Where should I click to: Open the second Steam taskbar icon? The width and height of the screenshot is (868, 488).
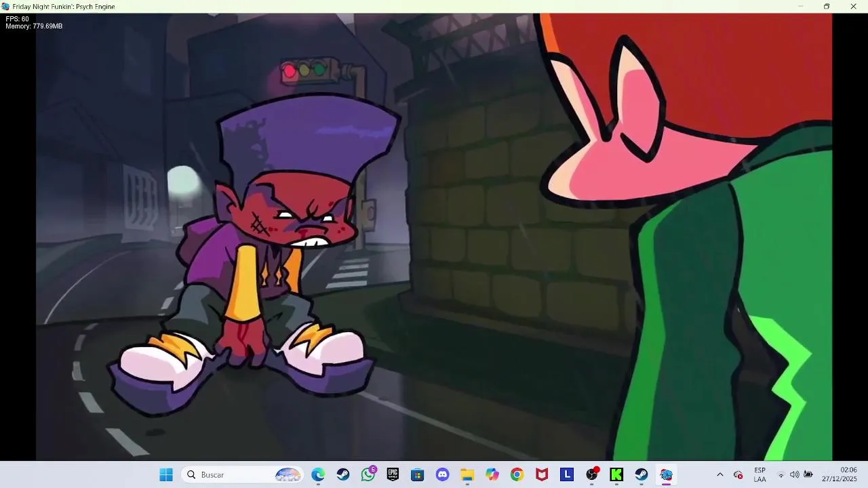tap(642, 474)
